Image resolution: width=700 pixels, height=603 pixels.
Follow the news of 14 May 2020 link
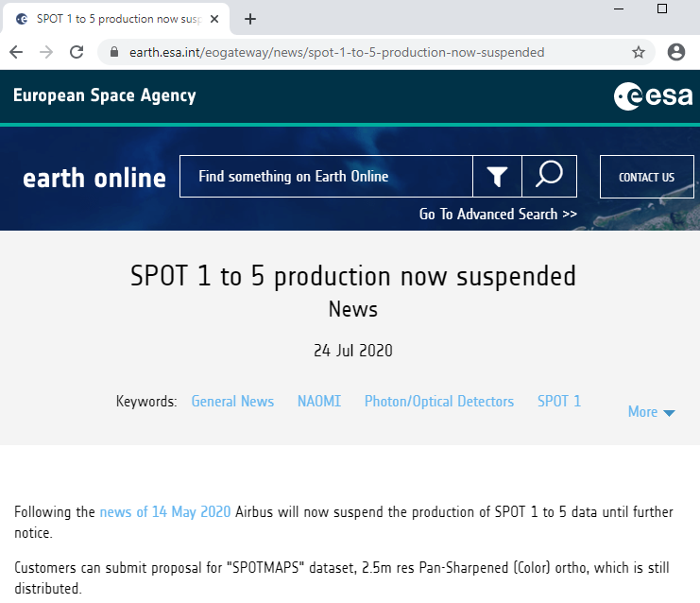pyautogui.click(x=165, y=512)
